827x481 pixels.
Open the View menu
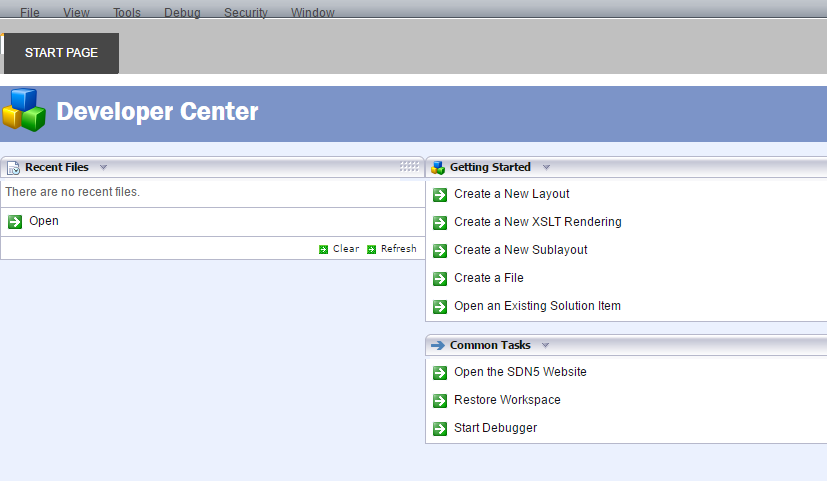coord(76,12)
